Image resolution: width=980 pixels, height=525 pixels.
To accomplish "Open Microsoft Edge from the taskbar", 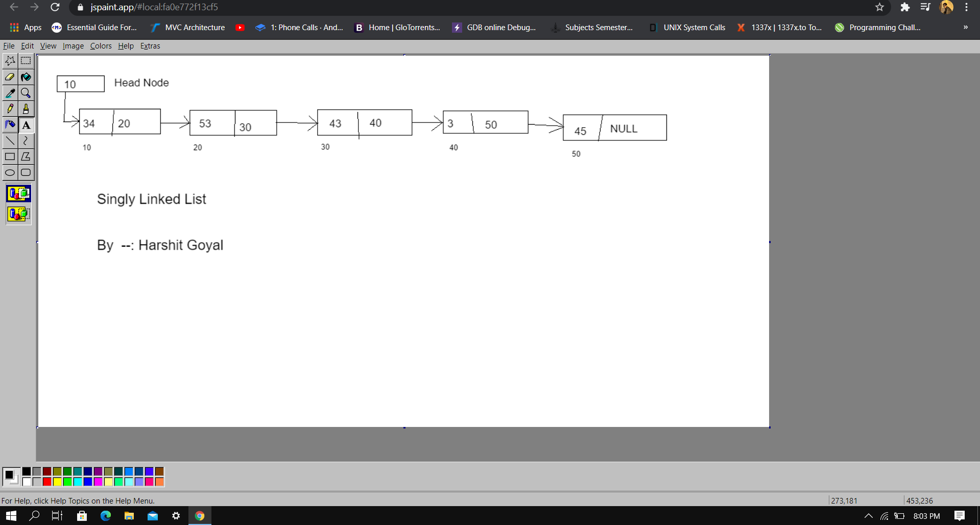I will (106, 516).
